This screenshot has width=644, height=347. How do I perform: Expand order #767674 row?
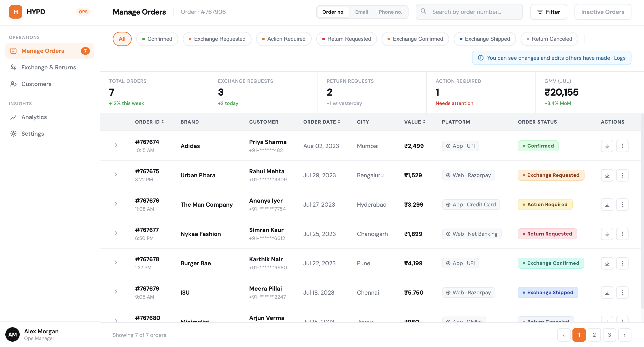coord(116,145)
